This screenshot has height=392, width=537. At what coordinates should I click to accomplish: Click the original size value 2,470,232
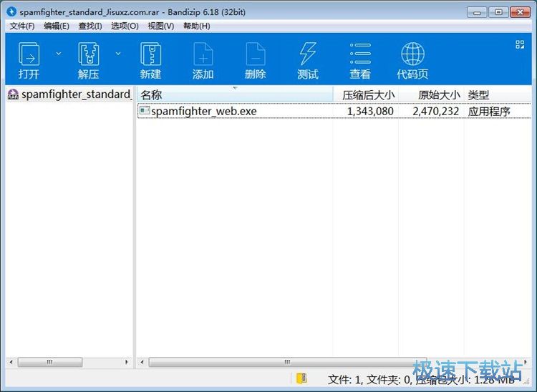point(435,111)
